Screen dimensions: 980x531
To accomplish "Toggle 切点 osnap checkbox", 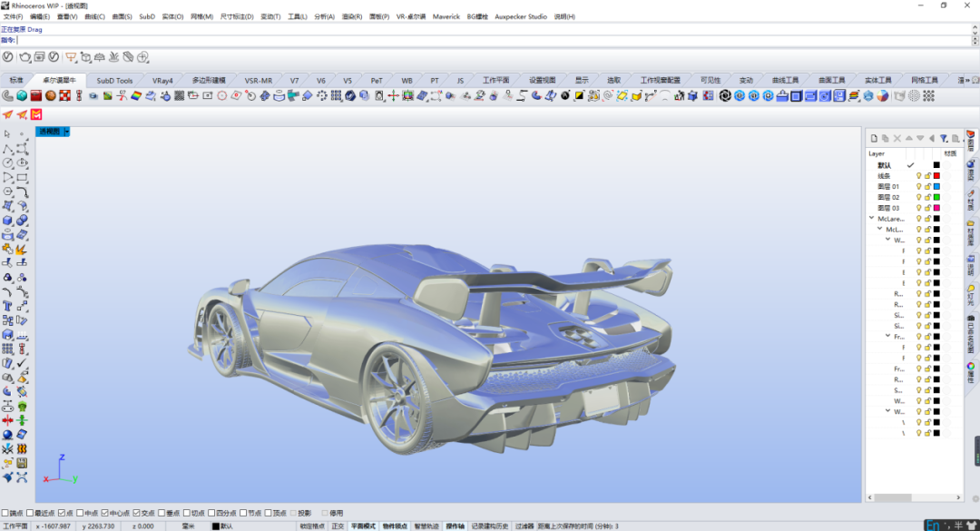I will [186, 513].
